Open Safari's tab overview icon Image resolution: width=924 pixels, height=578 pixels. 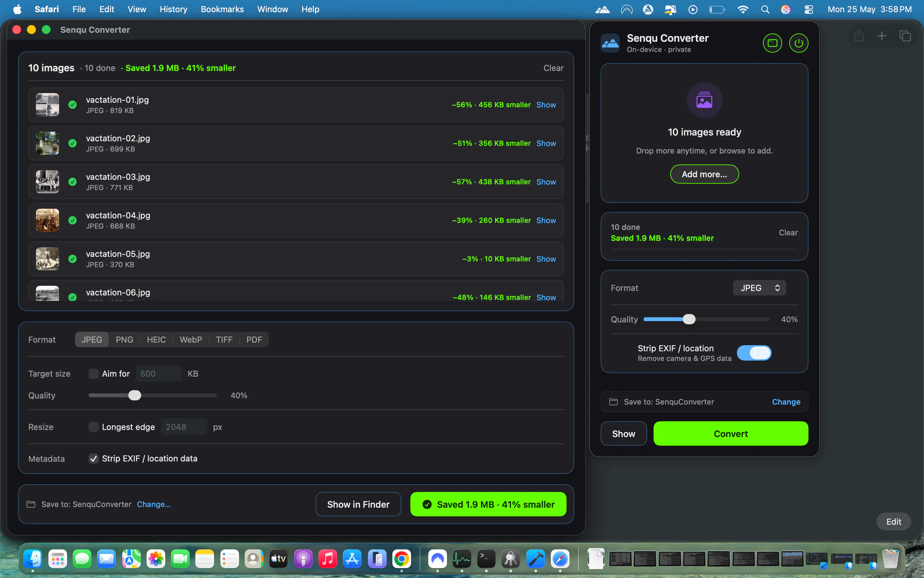(x=905, y=36)
